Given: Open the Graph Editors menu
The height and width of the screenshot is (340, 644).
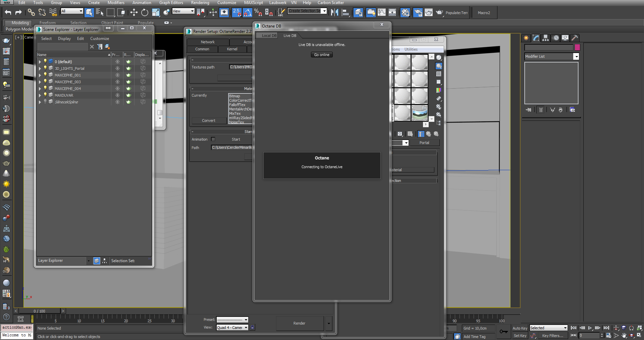Looking at the screenshot, I should point(171,3).
